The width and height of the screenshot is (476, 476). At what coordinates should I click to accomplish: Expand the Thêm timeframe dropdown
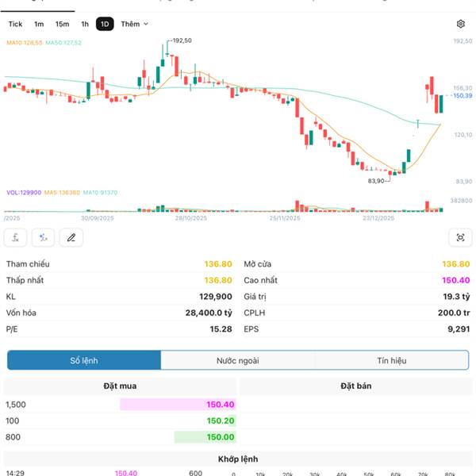coord(134,25)
